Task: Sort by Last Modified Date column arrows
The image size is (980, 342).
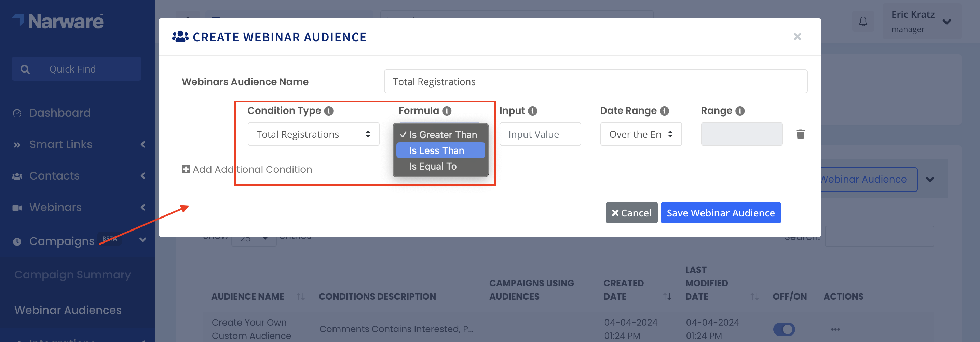Action: [x=754, y=296]
